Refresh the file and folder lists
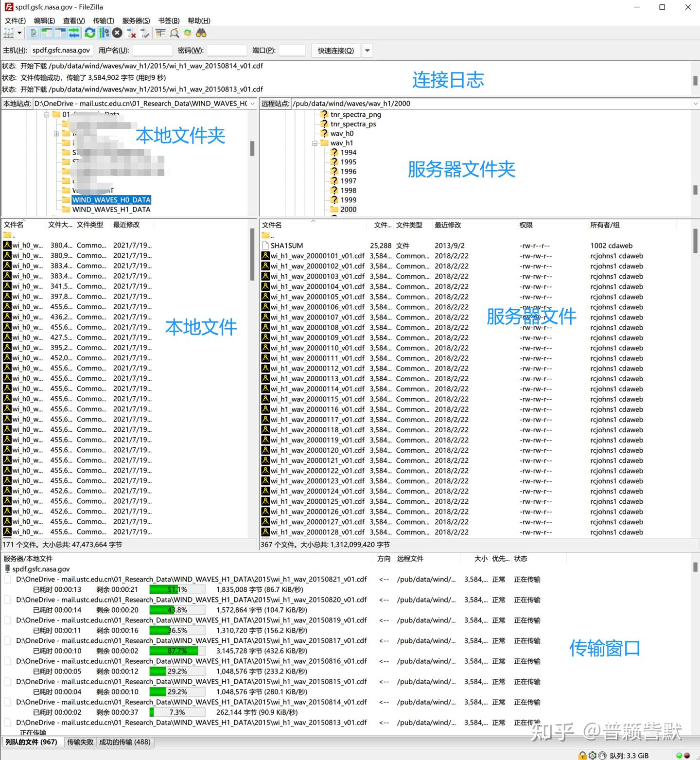Viewport: 700px width, 760px height. coord(89,33)
